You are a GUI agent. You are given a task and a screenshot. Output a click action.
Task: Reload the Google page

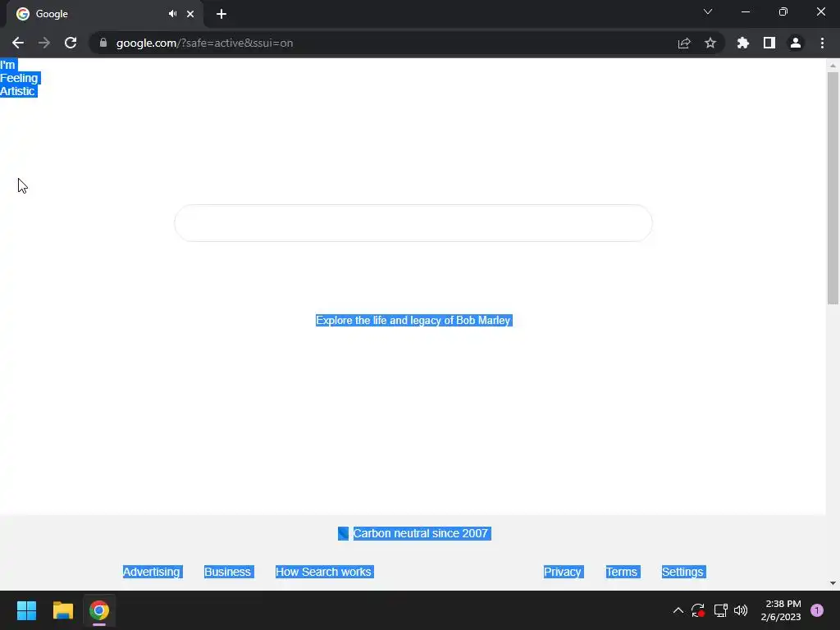click(x=71, y=43)
